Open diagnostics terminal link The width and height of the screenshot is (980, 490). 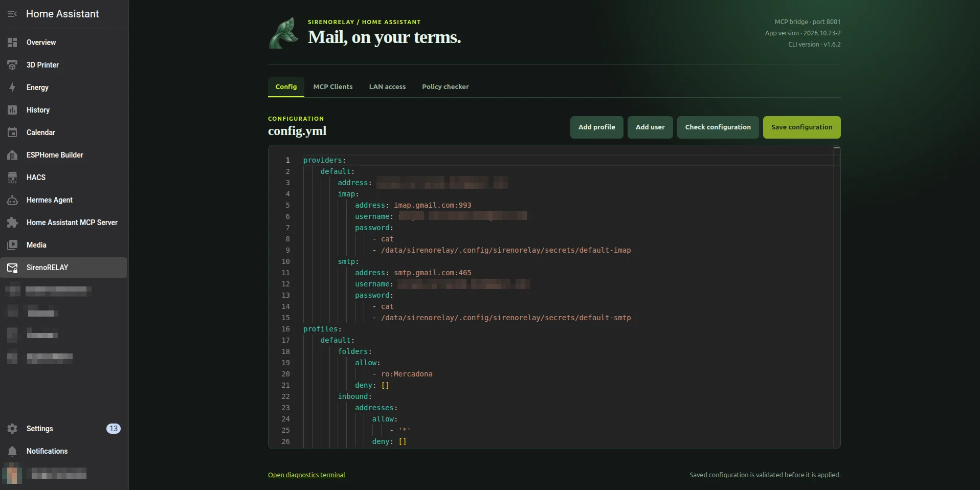pyautogui.click(x=306, y=475)
